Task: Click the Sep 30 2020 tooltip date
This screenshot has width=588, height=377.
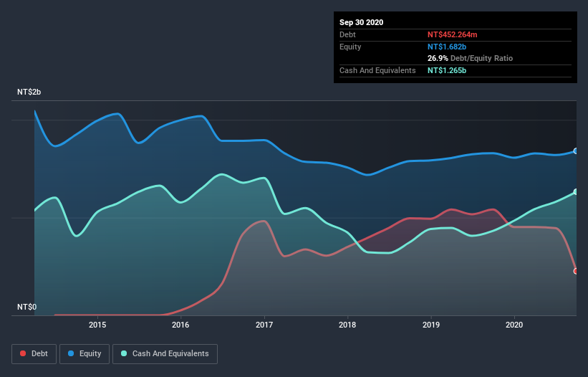Action: 361,22
